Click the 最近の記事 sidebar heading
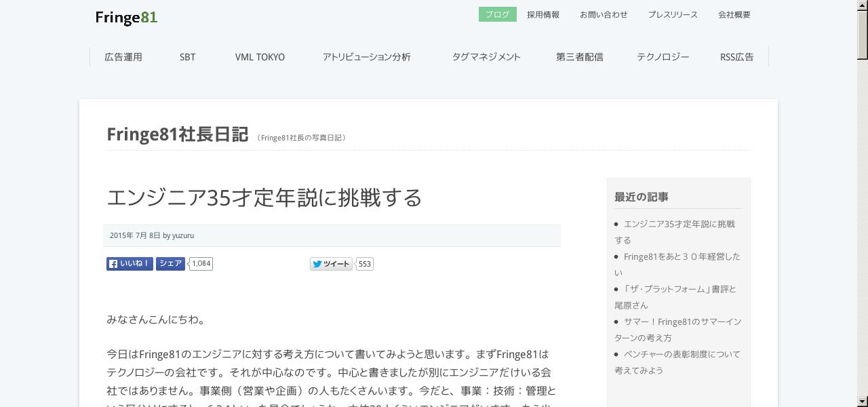 pos(642,197)
